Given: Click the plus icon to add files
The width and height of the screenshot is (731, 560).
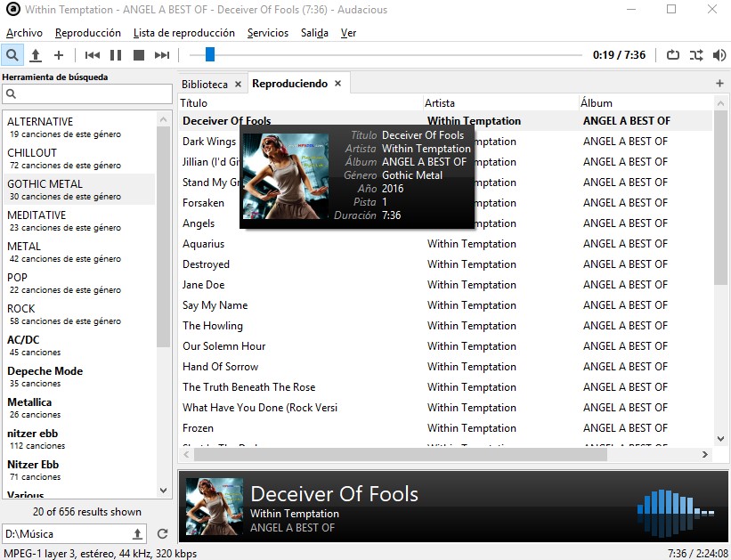Looking at the screenshot, I should pyautogui.click(x=57, y=54).
